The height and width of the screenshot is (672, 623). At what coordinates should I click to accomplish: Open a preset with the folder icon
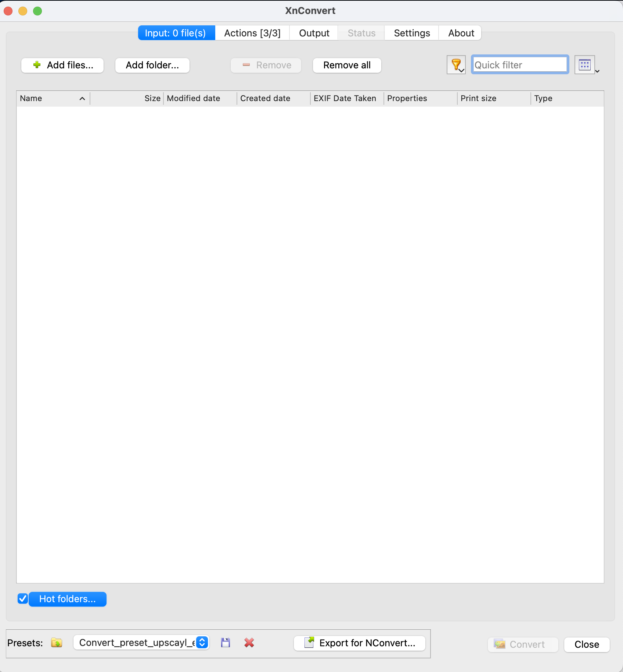[x=56, y=643]
